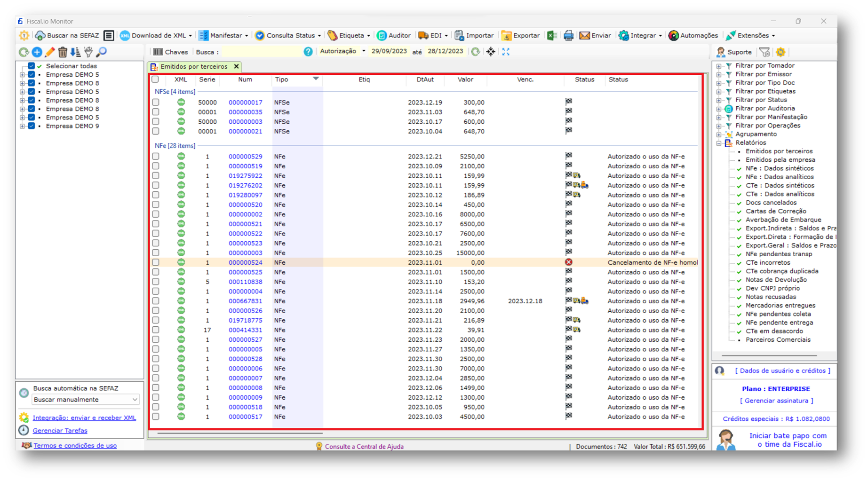The height and width of the screenshot is (481, 868).
Task: Open the Auditor tool
Action: click(x=394, y=35)
